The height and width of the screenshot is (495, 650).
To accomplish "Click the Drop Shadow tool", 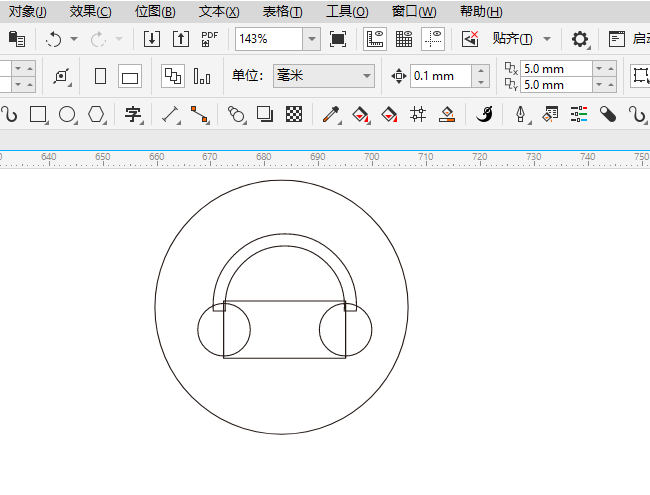I will coord(265,114).
